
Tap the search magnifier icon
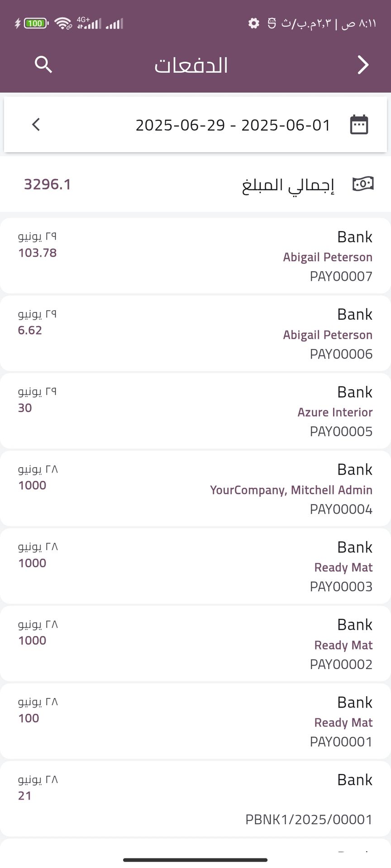43,65
